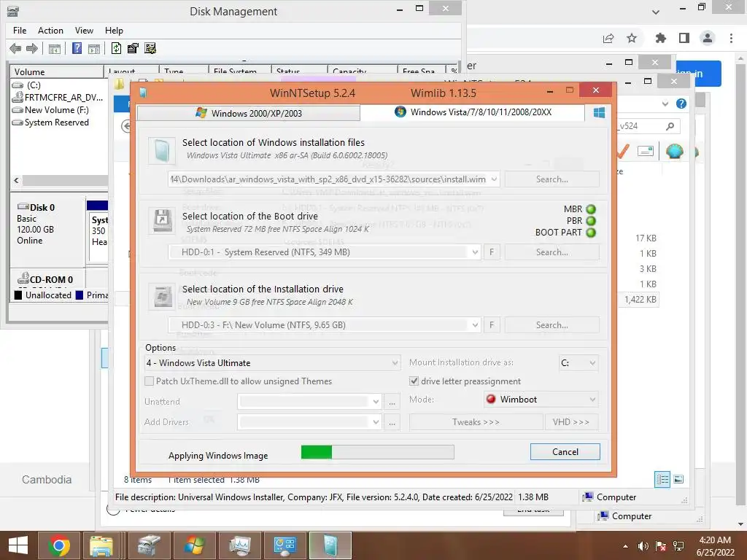Click the Windows logo icon beside tabs

point(599,112)
